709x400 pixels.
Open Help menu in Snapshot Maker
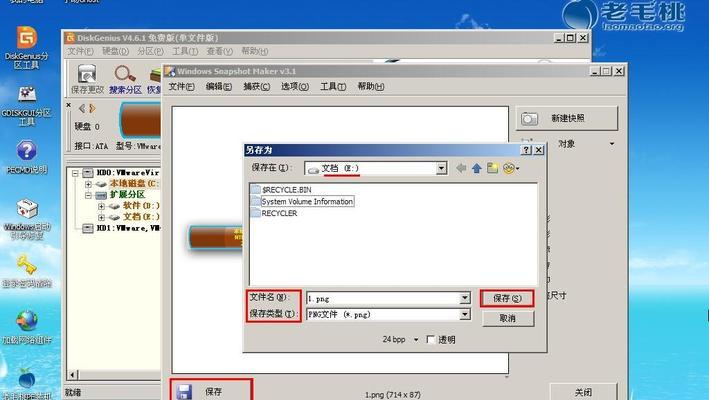371,86
